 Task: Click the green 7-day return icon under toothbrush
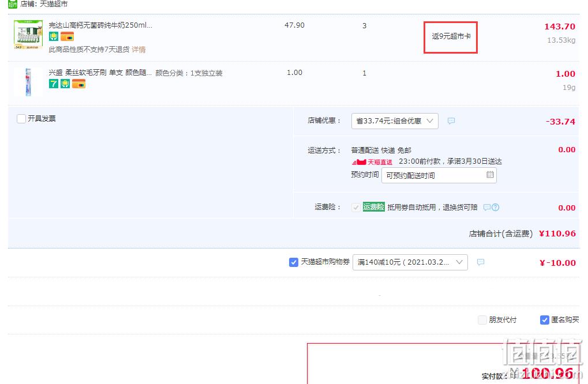[54, 84]
